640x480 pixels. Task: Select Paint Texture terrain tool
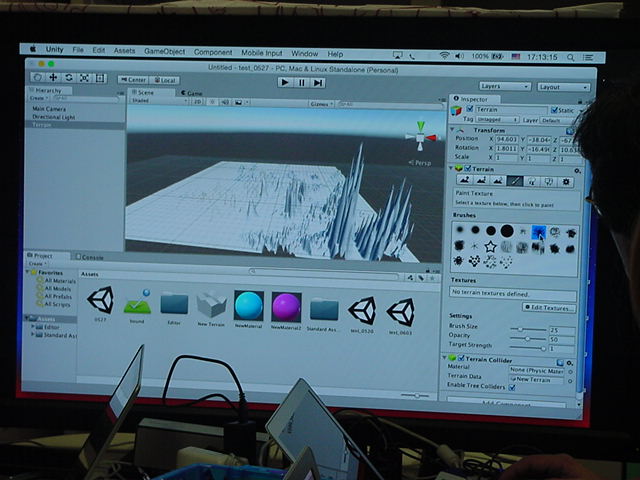515,181
